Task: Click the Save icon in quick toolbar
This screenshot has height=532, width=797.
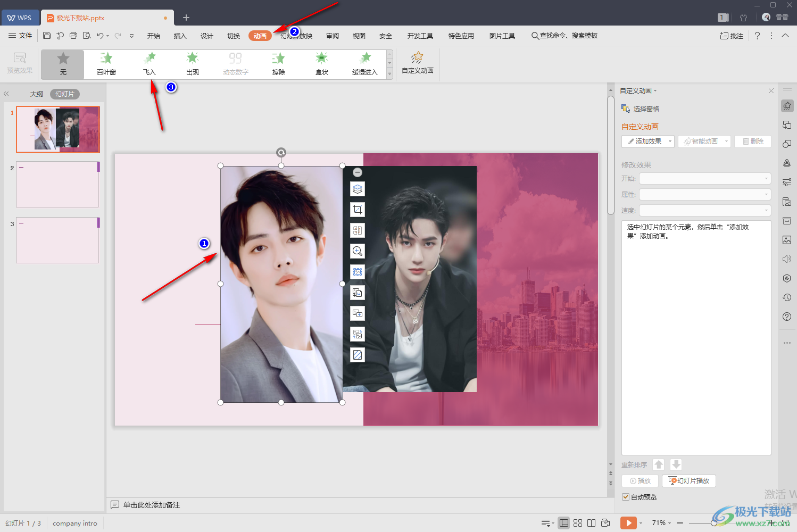Action: (47, 36)
